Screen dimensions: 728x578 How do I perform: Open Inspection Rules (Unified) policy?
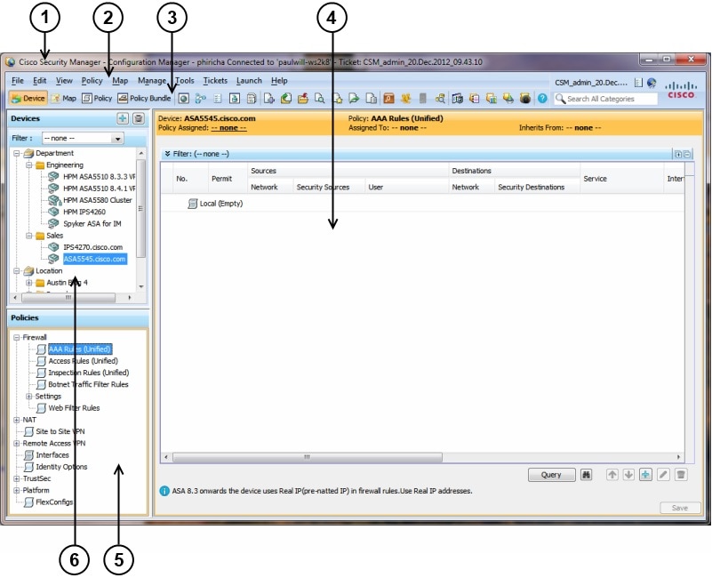(89, 373)
